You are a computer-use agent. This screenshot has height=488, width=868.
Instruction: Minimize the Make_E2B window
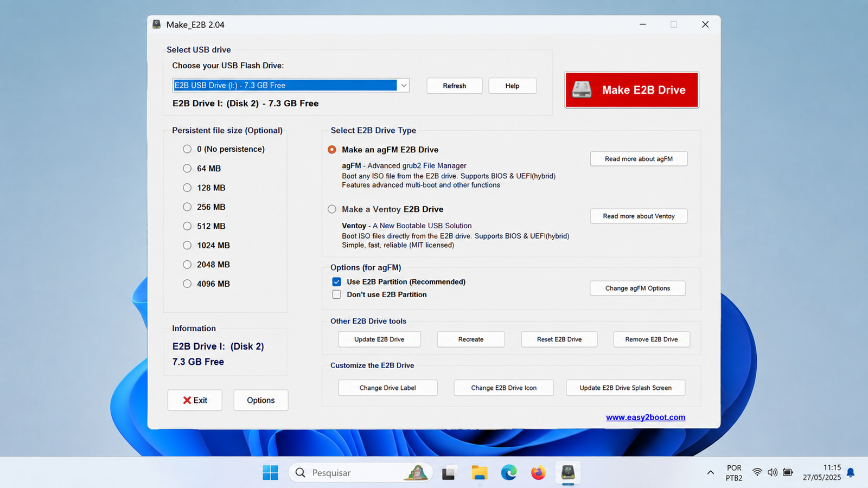643,24
